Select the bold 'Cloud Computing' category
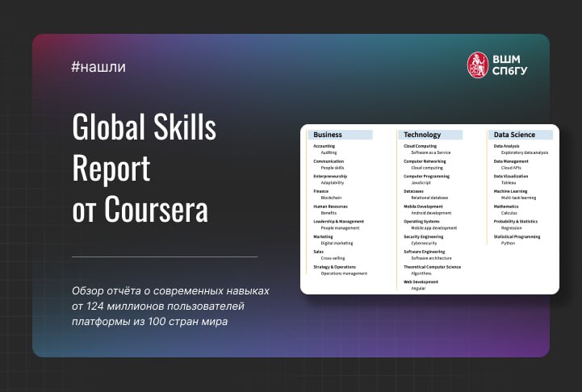This screenshot has height=392, width=582. [421, 146]
